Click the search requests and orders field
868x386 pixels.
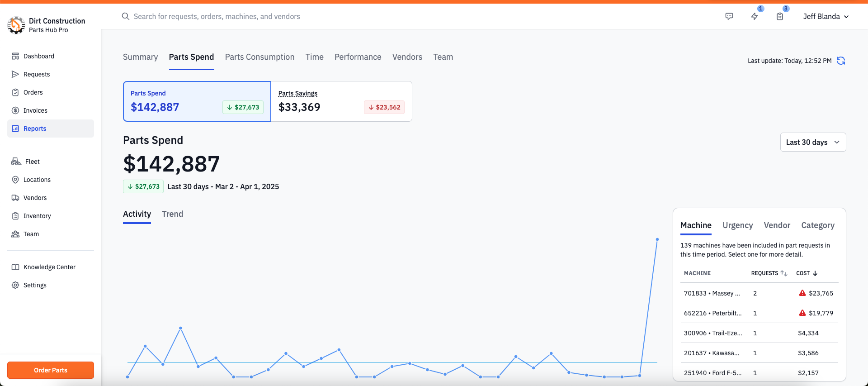(x=217, y=16)
